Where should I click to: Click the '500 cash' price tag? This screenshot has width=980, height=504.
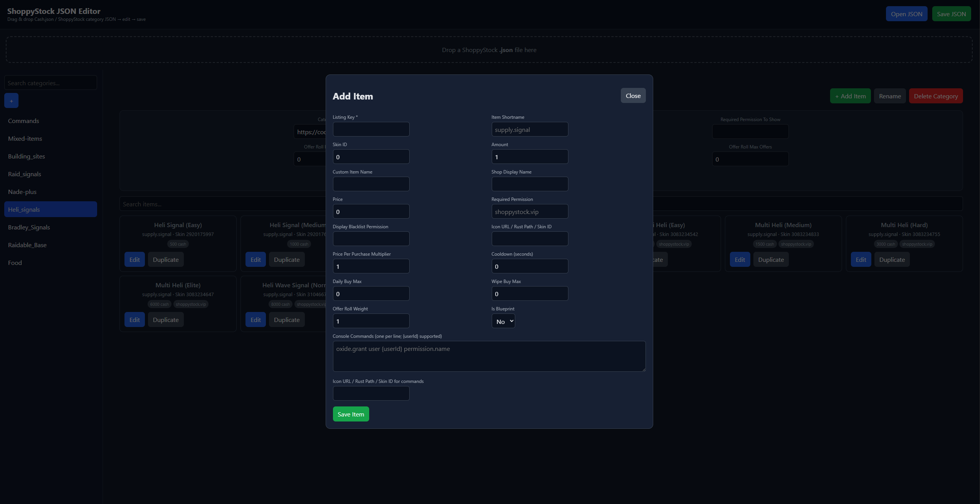pyautogui.click(x=178, y=244)
